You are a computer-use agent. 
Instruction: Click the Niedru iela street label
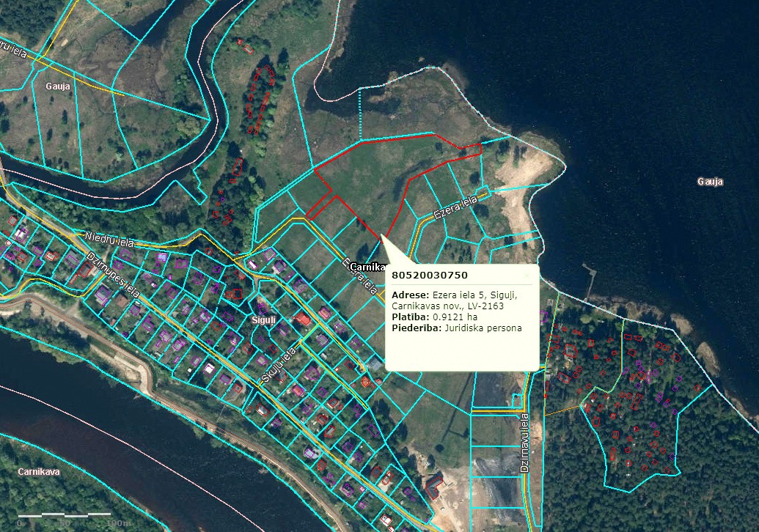click(107, 238)
